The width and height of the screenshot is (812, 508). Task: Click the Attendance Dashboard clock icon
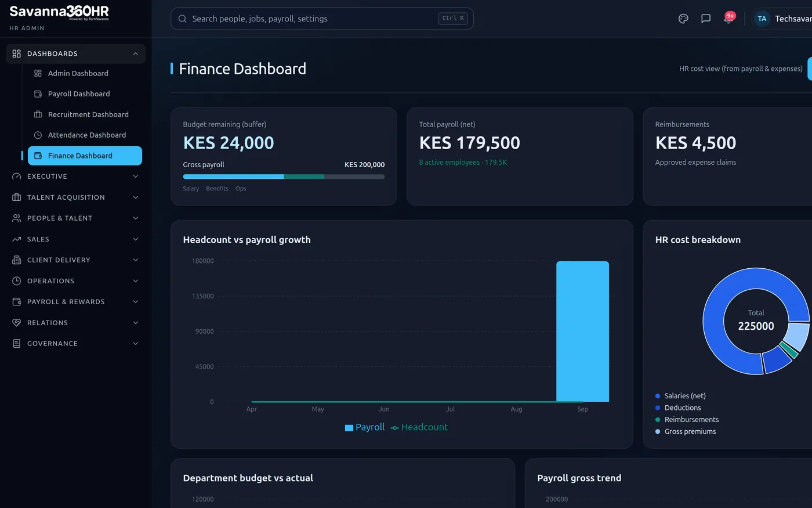(38, 135)
